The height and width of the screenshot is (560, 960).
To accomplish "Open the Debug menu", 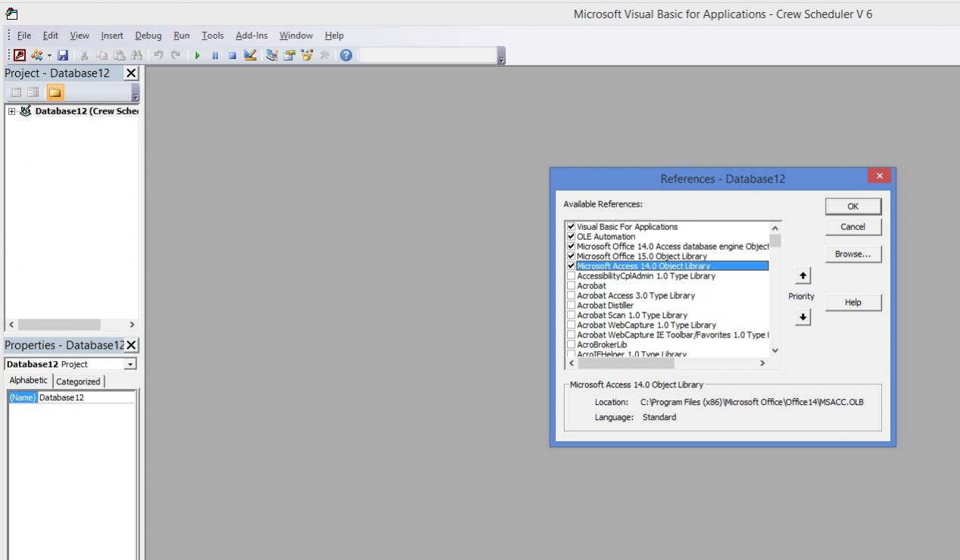I will [x=148, y=36].
